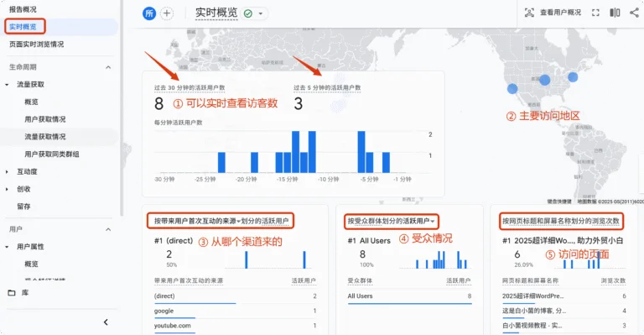Viewport: 644px width, 335px height.
Task: Click the 受众群体 column header
Action: (x=360, y=280)
